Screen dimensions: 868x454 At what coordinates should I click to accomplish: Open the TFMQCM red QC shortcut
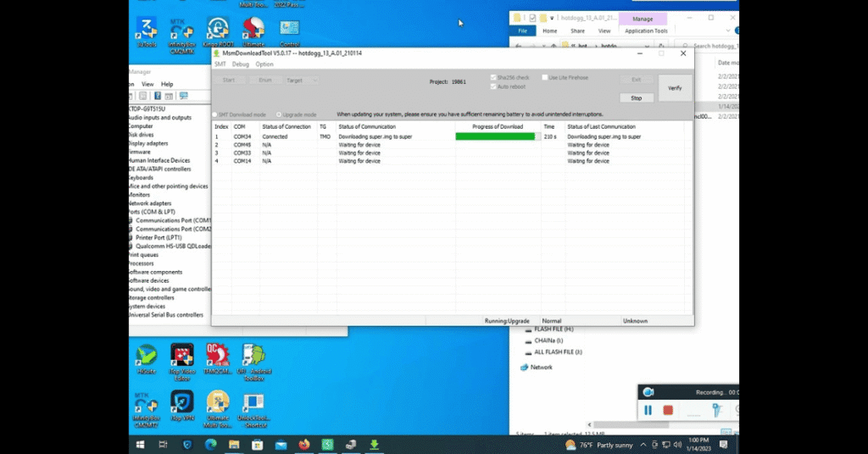click(x=218, y=359)
